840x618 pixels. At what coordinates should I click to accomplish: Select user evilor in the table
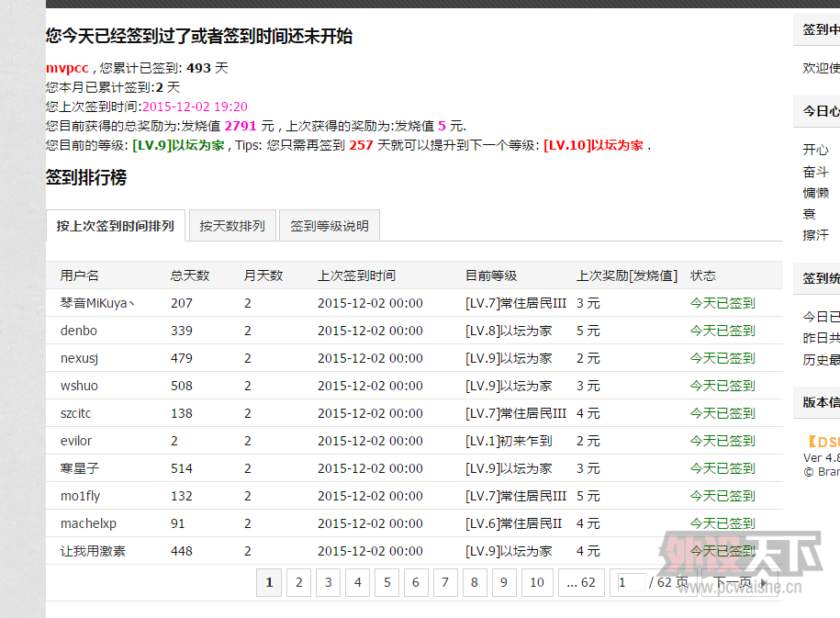pyautogui.click(x=76, y=441)
